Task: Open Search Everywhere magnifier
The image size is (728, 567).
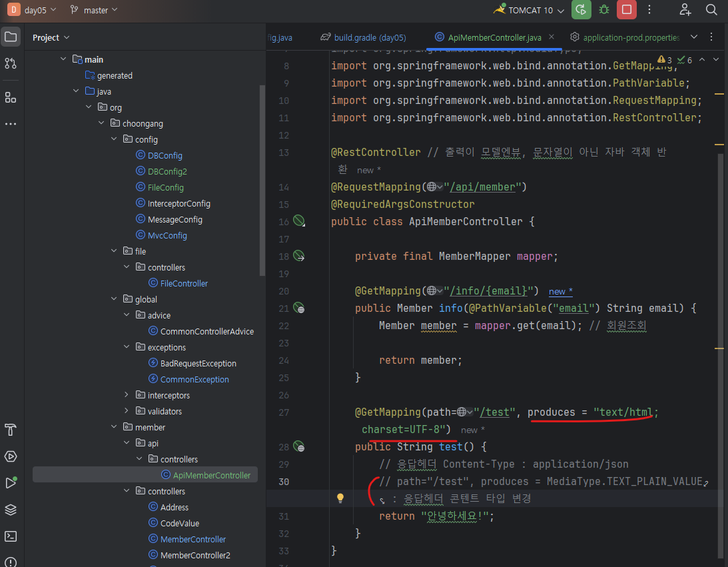Action: 711,10
